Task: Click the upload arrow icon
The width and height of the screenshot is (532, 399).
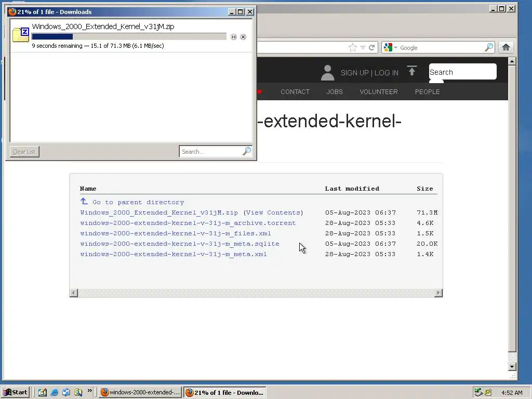Action: point(412,71)
